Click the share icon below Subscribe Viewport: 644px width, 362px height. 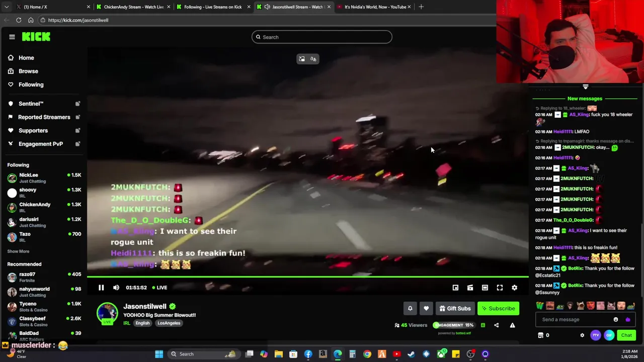tap(496, 325)
